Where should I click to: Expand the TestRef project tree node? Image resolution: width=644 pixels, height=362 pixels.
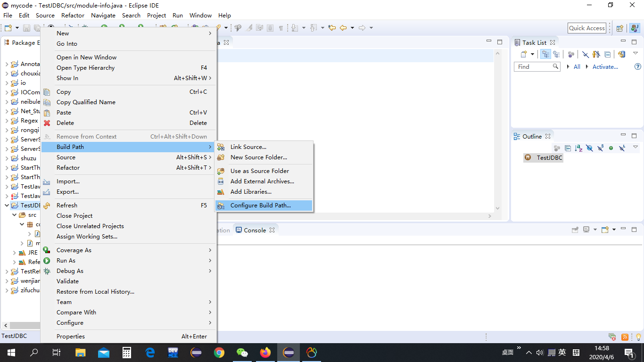[7, 271]
